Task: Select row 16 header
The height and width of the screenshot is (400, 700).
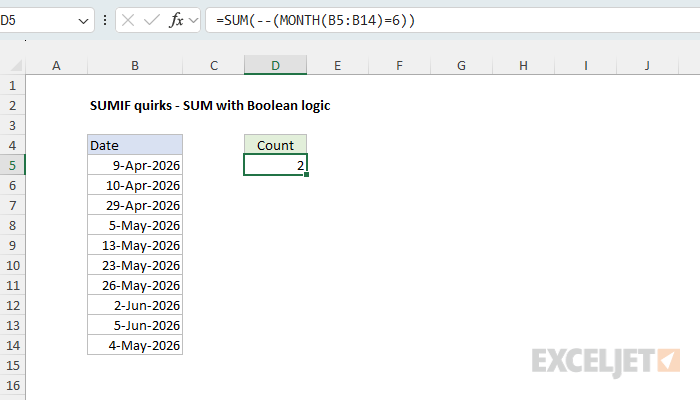Action: point(12,385)
